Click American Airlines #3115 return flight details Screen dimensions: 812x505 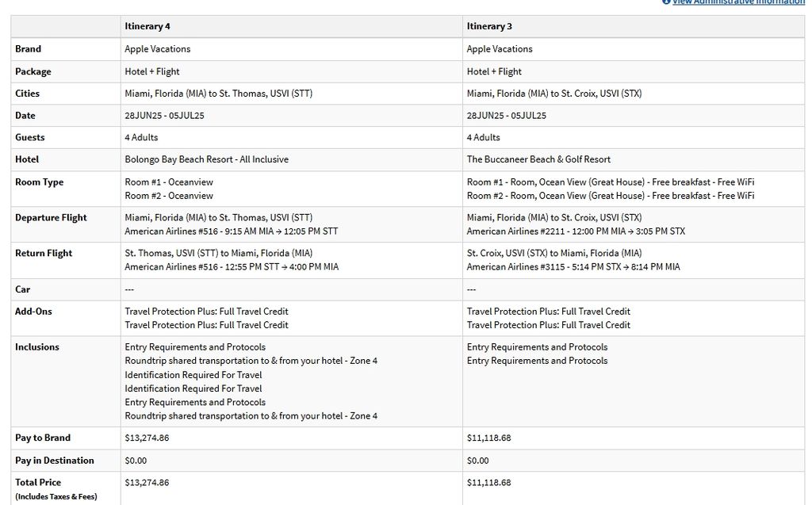[573, 267]
